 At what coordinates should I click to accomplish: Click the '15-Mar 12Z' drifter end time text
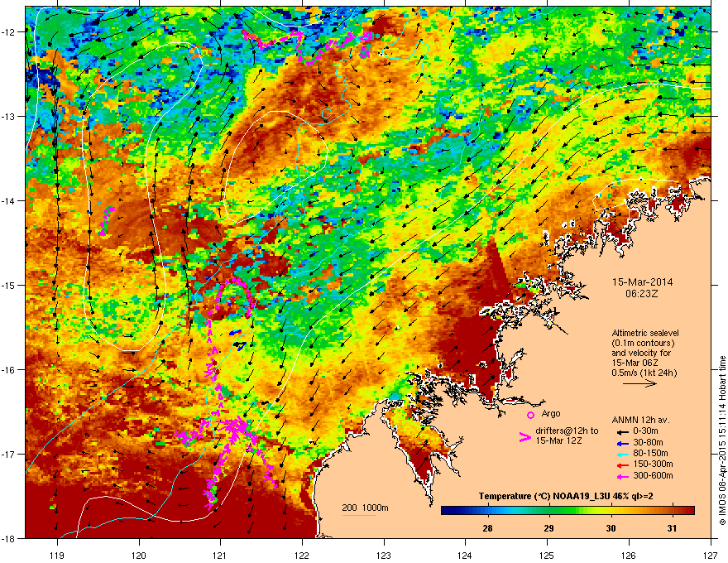click(x=558, y=440)
